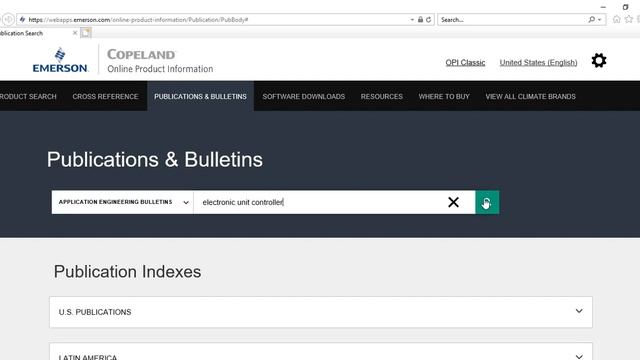The width and height of the screenshot is (640, 360).
Task: Go to Where To Buy
Action: [444, 97]
